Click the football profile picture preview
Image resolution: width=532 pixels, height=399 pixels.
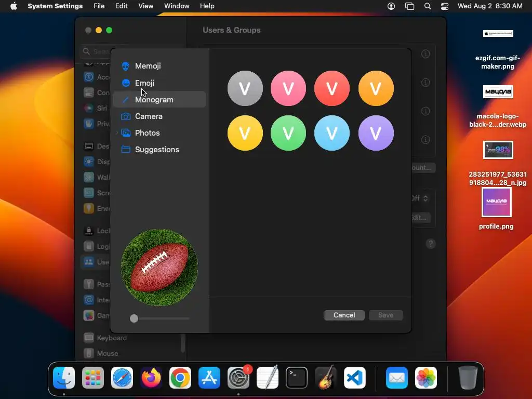[x=159, y=268]
